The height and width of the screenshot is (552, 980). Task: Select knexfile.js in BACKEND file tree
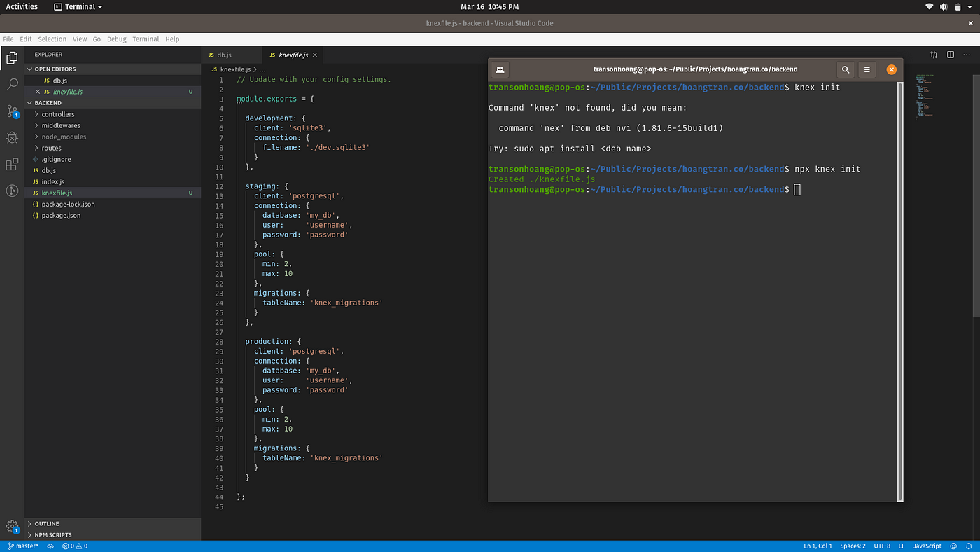(113, 193)
